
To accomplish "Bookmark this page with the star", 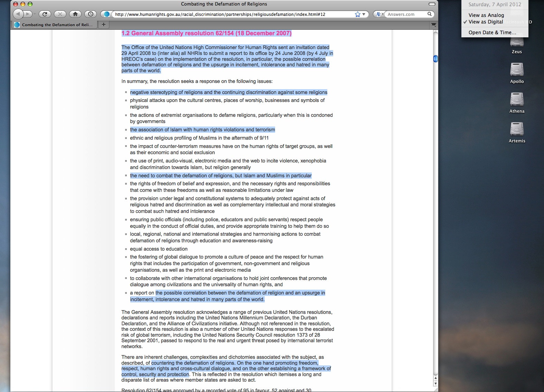I will click(357, 14).
